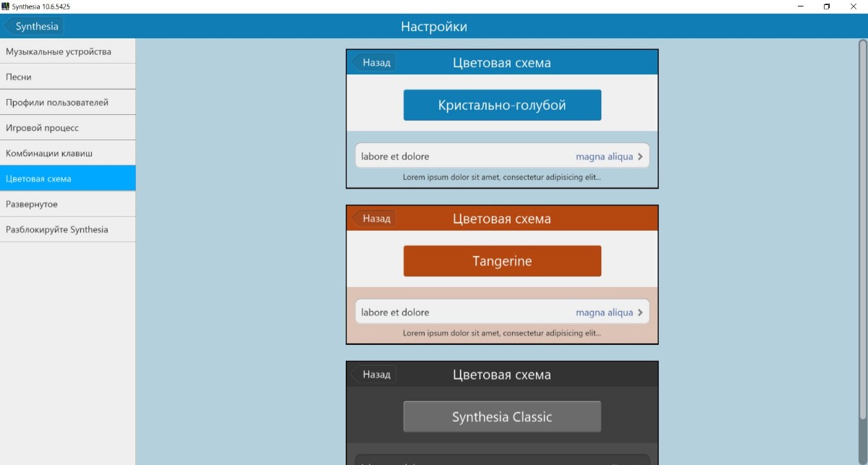Viewport: 868px width, 465px height.
Task: Choose the Synthesia Classic color scheme
Action: pos(502,417)
